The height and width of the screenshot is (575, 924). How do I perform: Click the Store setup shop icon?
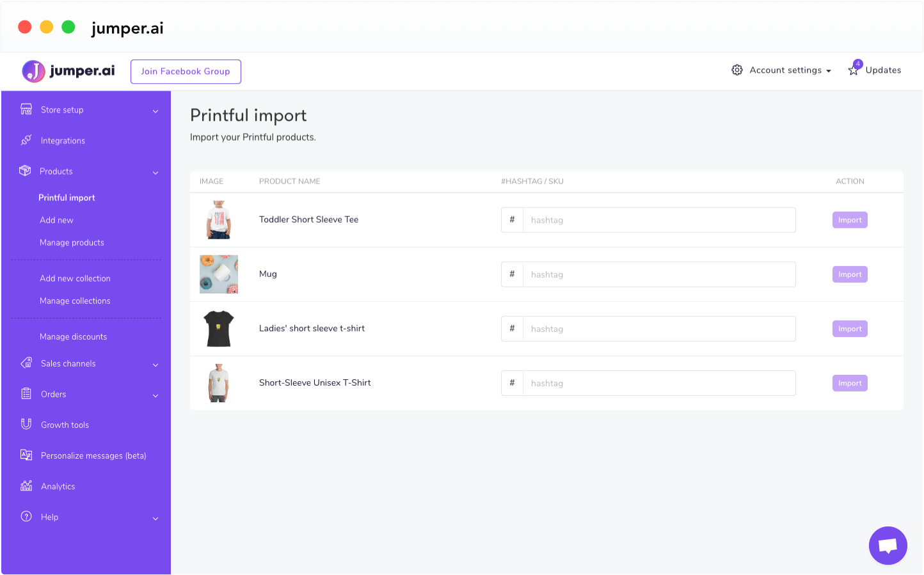[26, 109]
